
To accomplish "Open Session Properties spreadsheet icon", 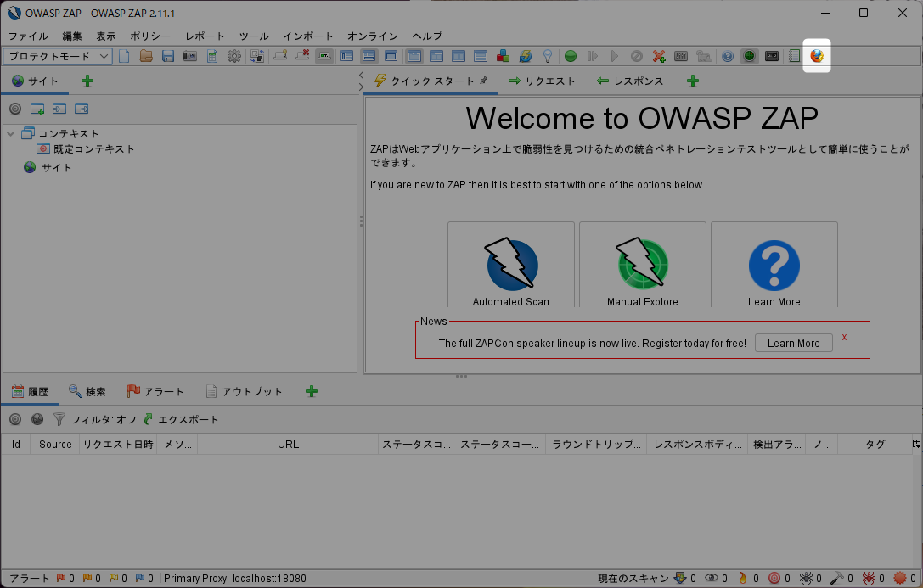I will pos(212,56).
